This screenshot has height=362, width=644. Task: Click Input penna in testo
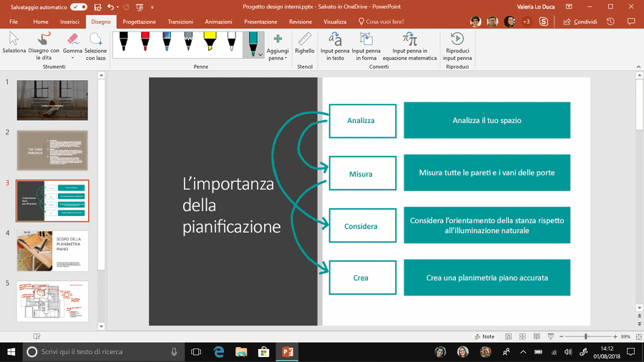click(335, 47)
